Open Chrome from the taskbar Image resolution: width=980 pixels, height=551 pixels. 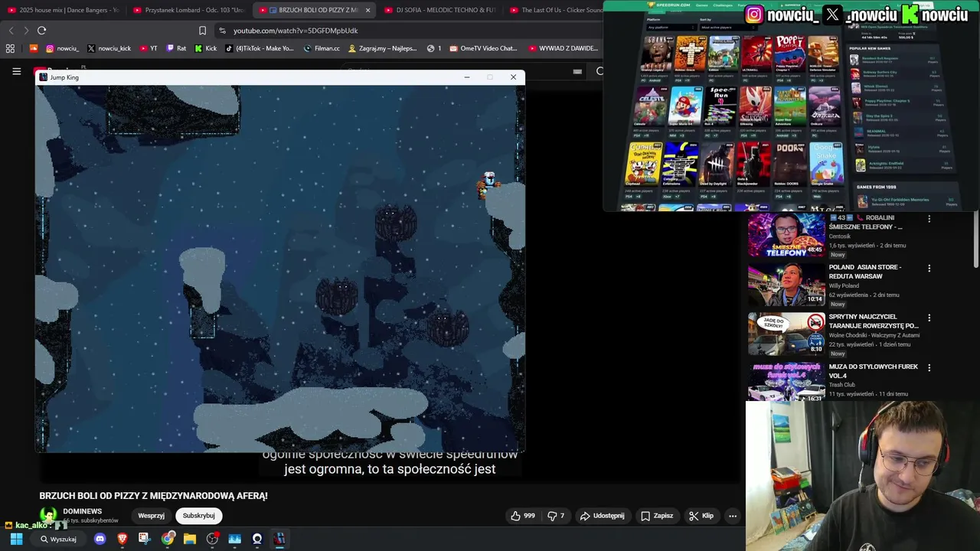click(167, 539)
